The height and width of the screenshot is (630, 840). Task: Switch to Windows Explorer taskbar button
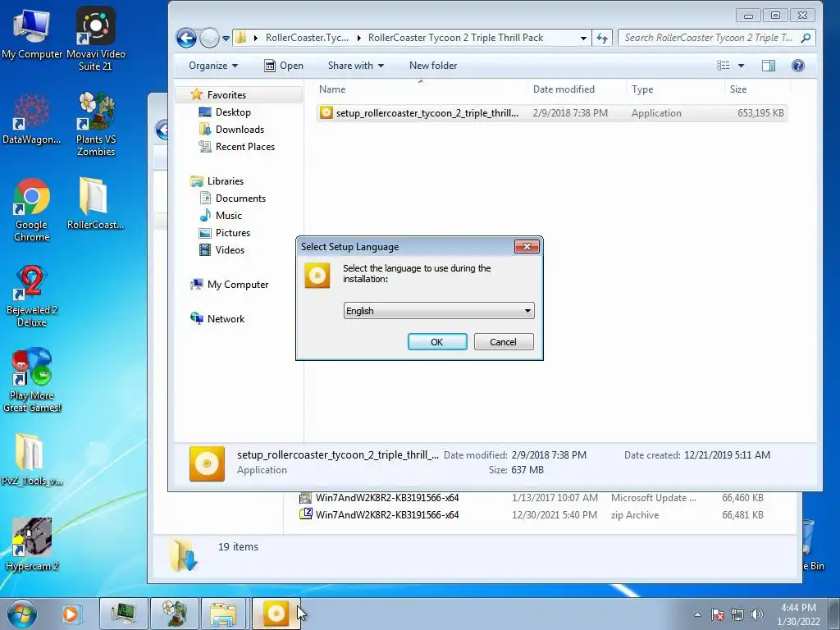pos(224,614)
